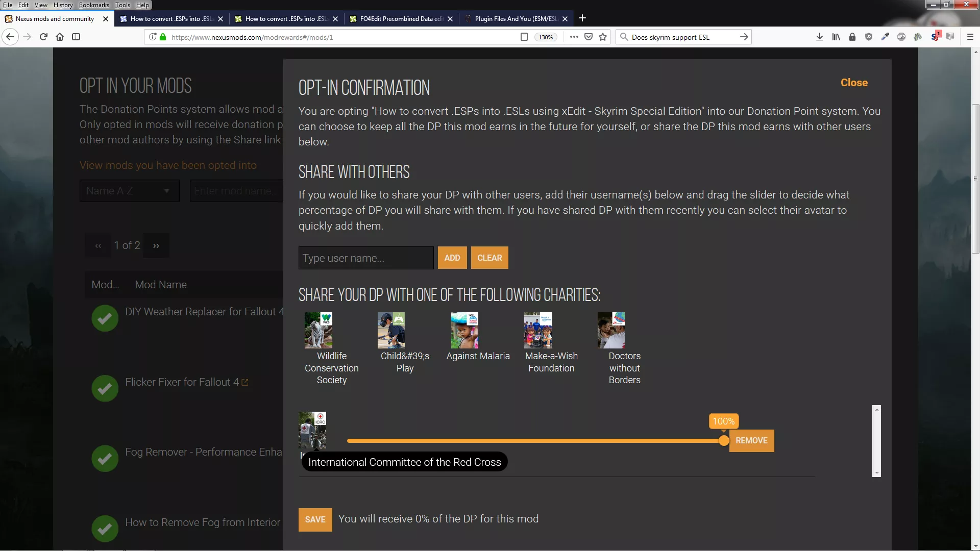
Task: Toggle the sidebar view icon
Action: point(76,37)
